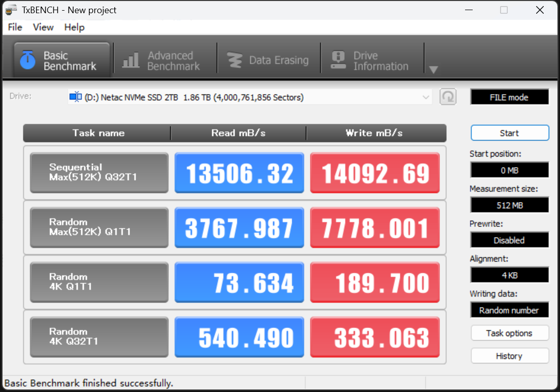The height and width of the screenshot is (392, 560).
Task: Enable the disabled Prewrite option
Action: (x=509, y=240)
